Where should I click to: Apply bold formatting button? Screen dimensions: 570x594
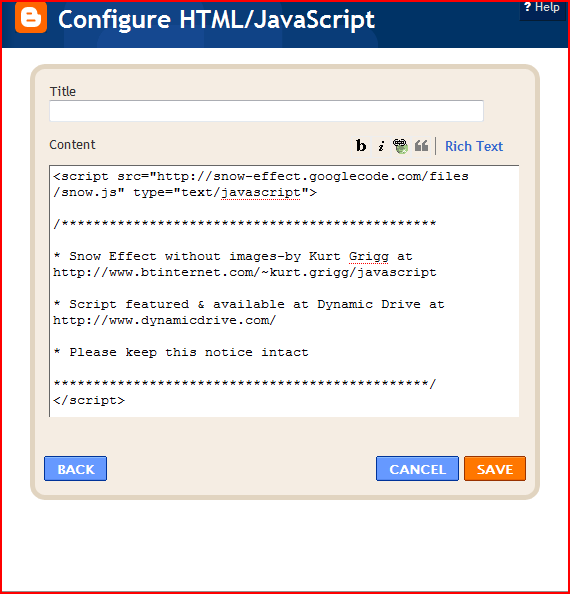pyautogui.click(x=361, y=146)
